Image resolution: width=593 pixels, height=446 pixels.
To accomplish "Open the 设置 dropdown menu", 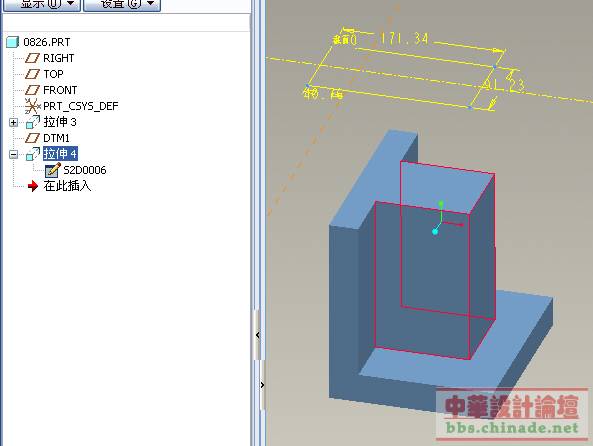I will pos(122,5).
